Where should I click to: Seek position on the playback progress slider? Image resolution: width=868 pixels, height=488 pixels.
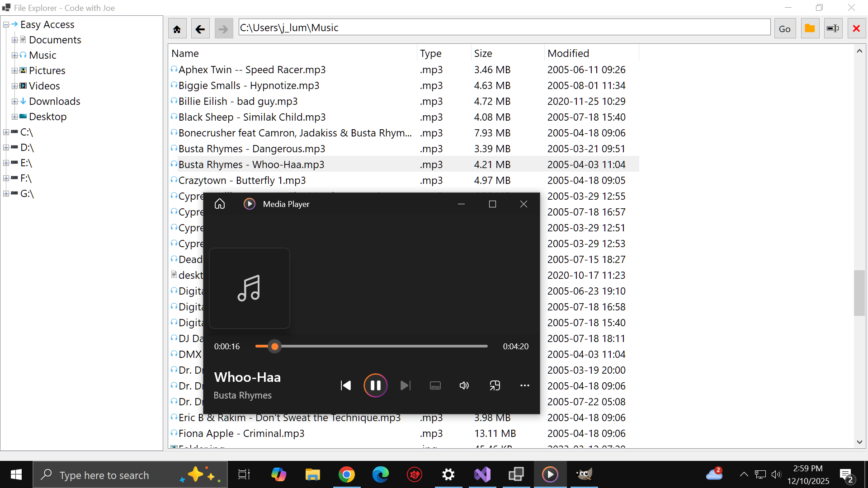click(x=371, y=346)
